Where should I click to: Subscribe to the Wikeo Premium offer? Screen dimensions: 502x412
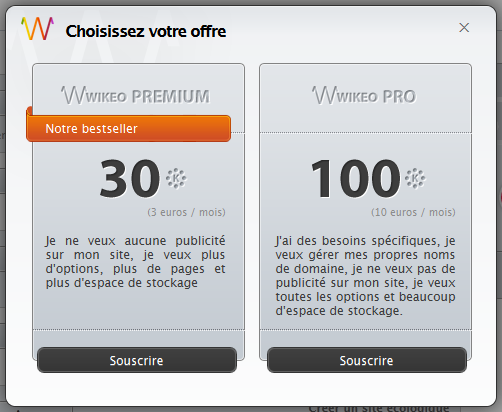point(137,360)
